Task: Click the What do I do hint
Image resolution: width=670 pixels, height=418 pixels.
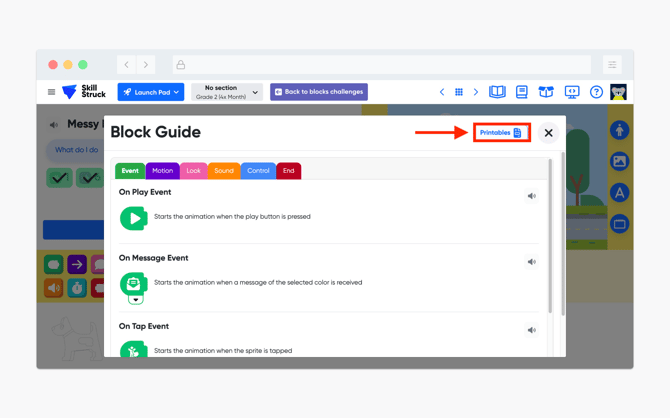Action: [75, 150]
